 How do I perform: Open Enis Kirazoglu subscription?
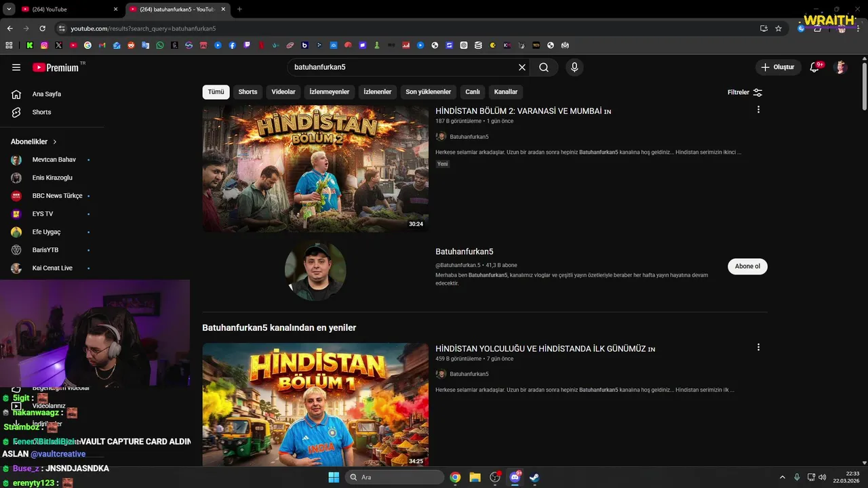(52, 178)
